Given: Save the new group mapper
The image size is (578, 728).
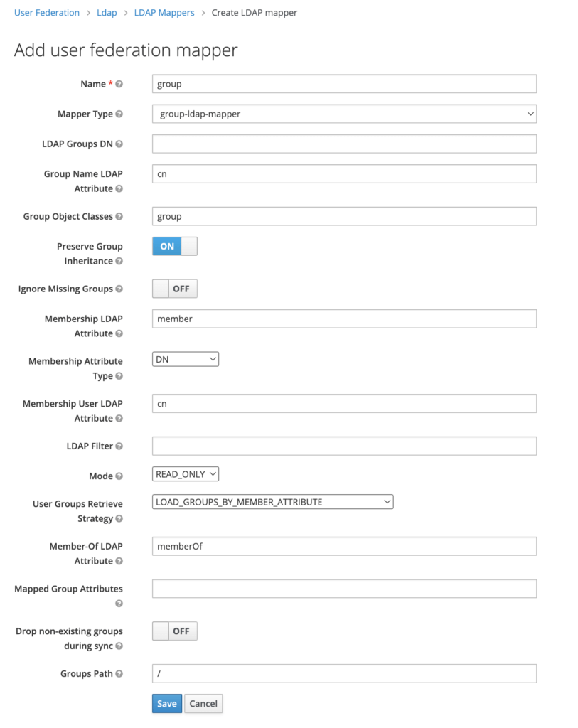Looking at the screenshot, I should (x=166, y=703).
